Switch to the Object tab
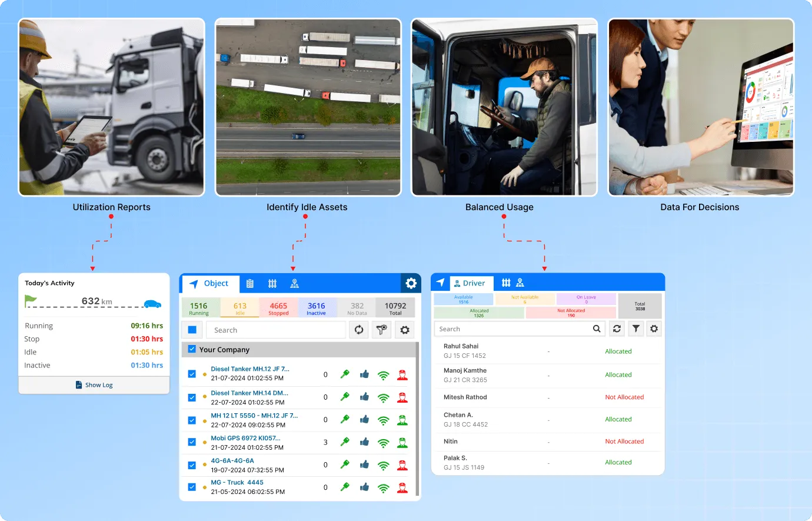This screenshot has height=521, width=812. (x=209, y=284)
